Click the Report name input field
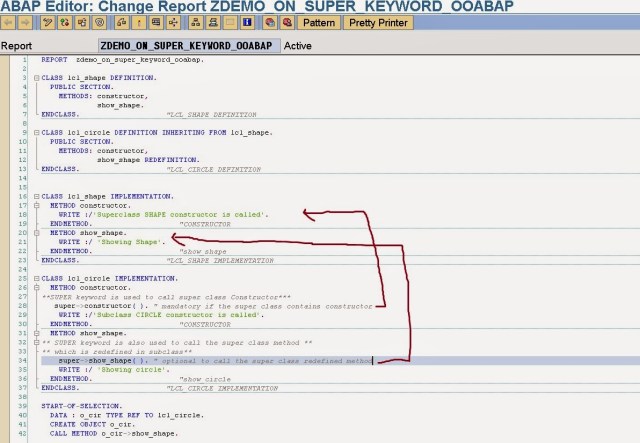 [189, 46]
